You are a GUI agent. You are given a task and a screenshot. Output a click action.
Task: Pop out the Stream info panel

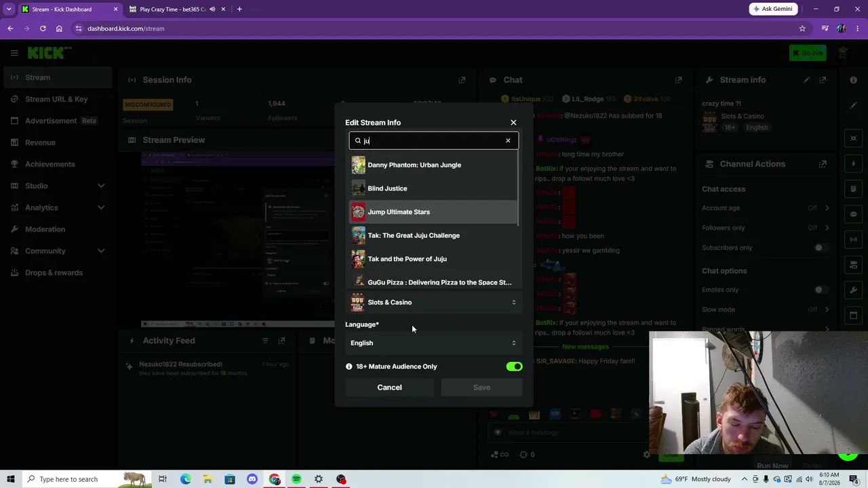[x=823, y=80]
